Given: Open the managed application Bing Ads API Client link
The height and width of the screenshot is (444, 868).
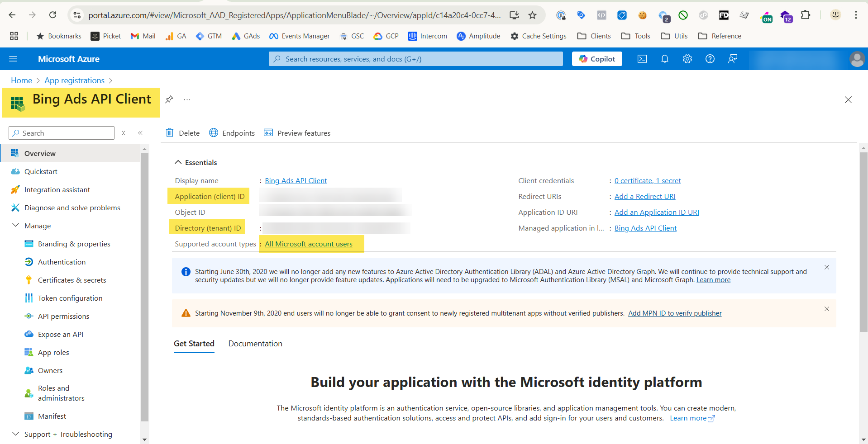Looking at the screenshot, I should point(645,228).
